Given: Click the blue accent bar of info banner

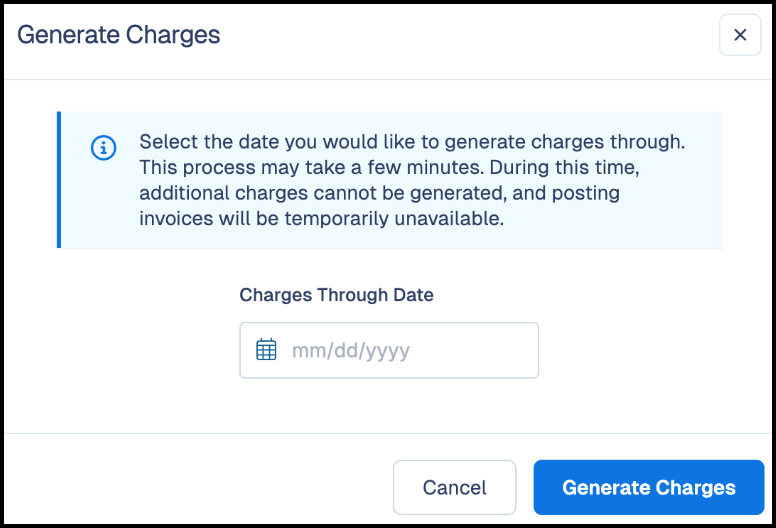Looking at the screenshot, I should point(59,180).
